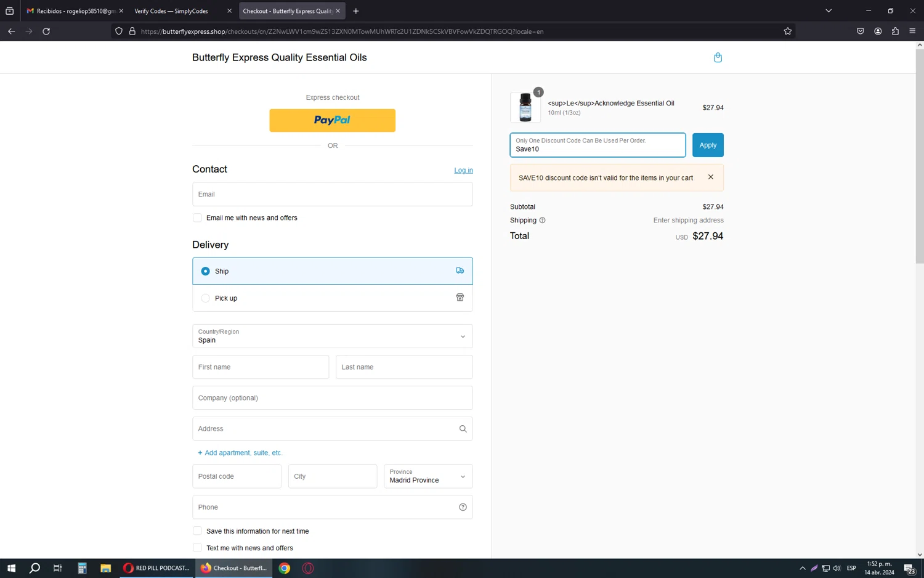Bookmark this page with the star icon
The height and width of the screenshot is (578, 924).
tap(787, 31)
